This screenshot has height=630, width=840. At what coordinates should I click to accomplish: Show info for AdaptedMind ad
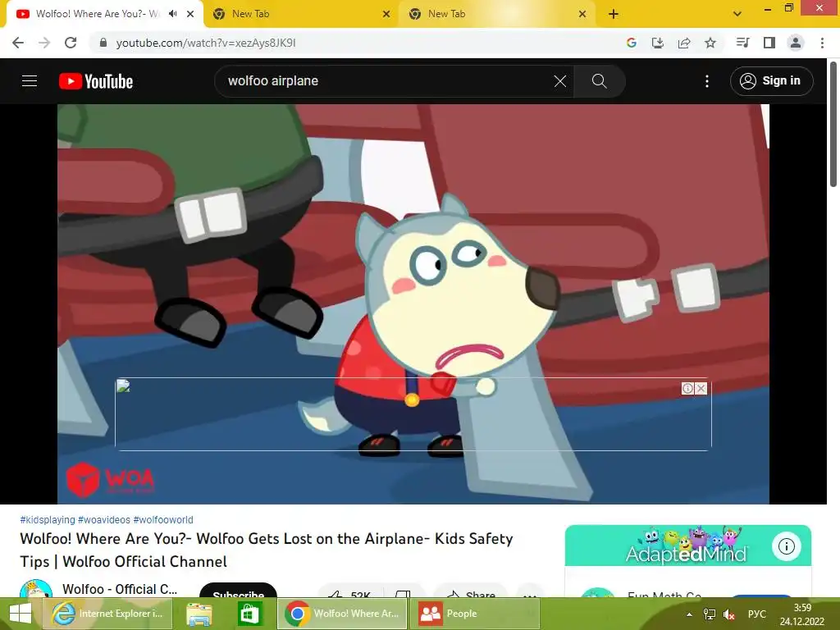pos(786,546)
